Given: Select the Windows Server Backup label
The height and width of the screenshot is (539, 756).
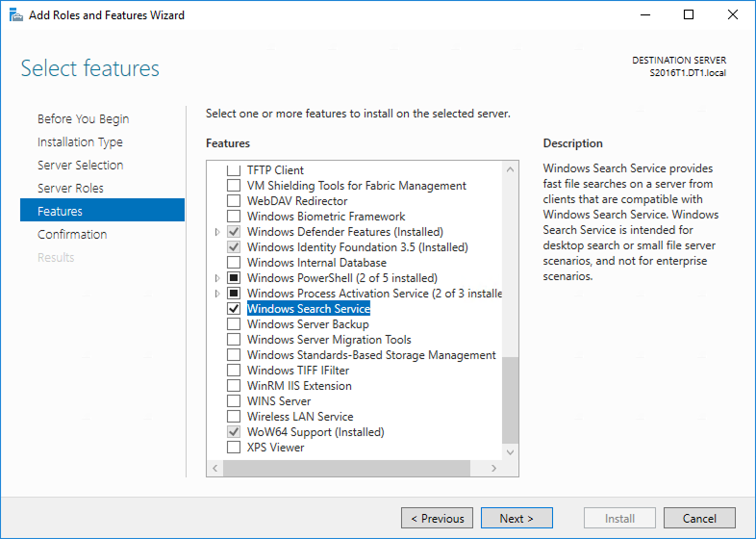Looking at the screenshot, I should pos(308,324).
